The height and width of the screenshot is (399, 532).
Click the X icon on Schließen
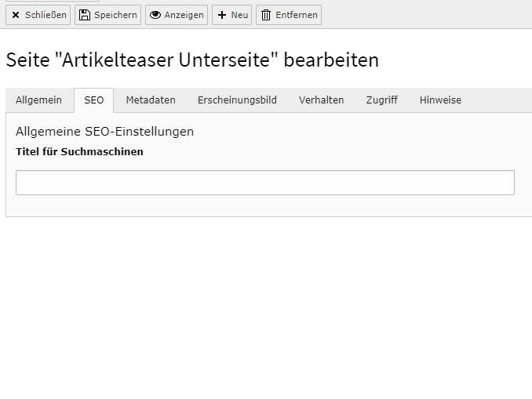16,15
